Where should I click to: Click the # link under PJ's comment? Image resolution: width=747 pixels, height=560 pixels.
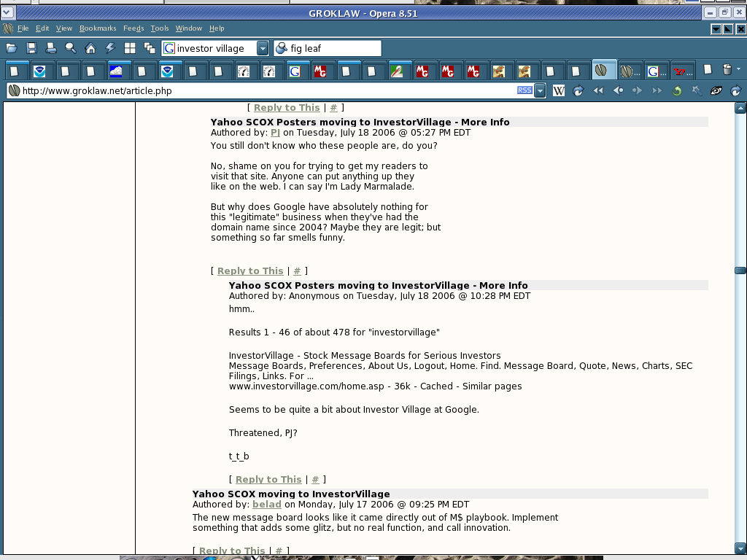[x=298, y=271]
